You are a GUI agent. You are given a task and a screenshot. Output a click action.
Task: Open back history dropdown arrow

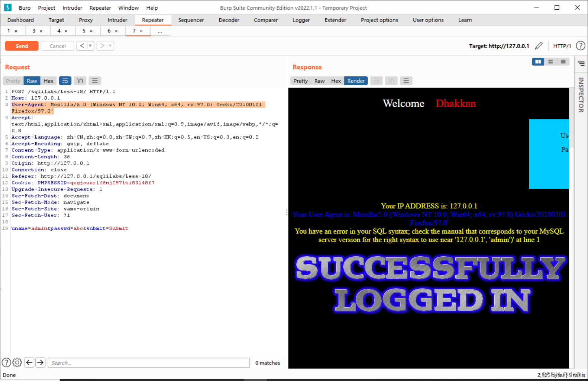(90, 46)
